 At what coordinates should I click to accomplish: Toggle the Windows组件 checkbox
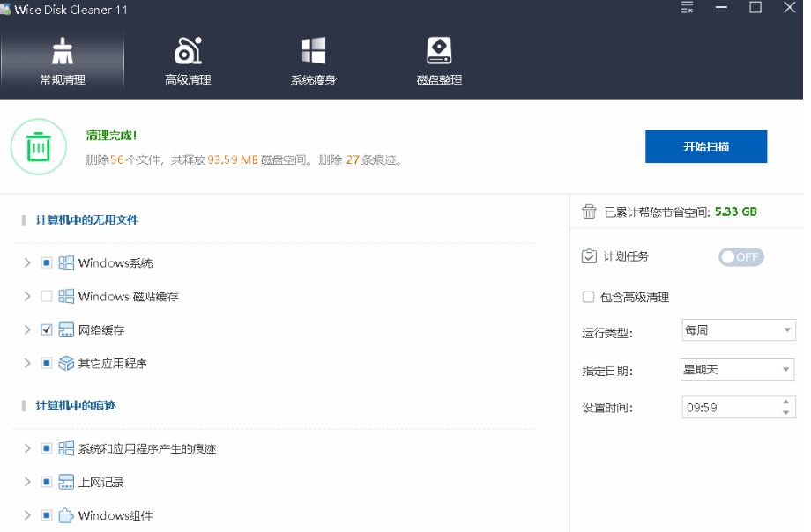(47, 515)
